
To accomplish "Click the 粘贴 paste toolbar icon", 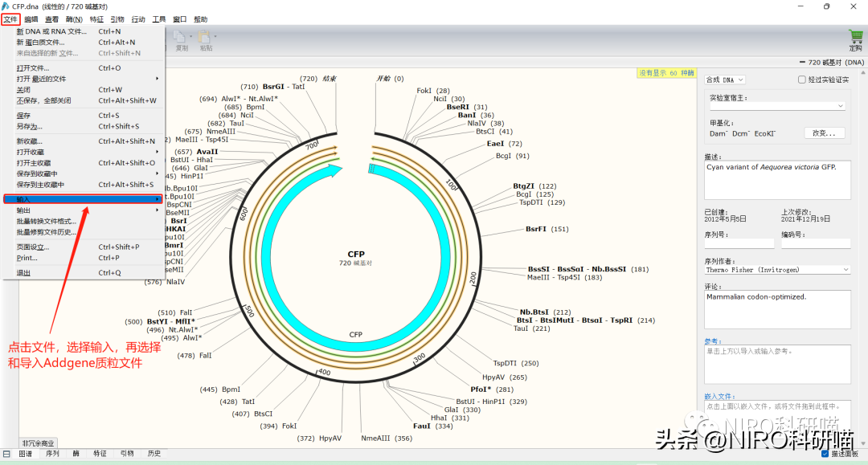I will pos(206,37).
